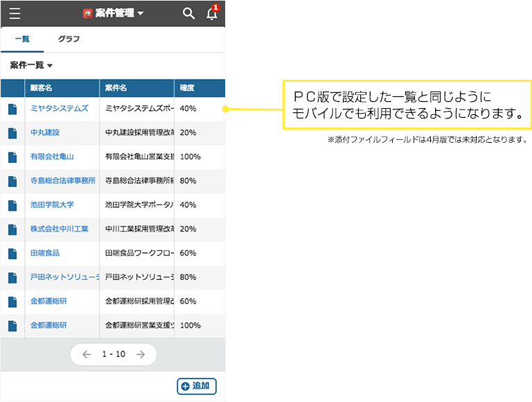Open the hamburger menu
The width and height of the screenshot is (532, 402).
point(15,13)
